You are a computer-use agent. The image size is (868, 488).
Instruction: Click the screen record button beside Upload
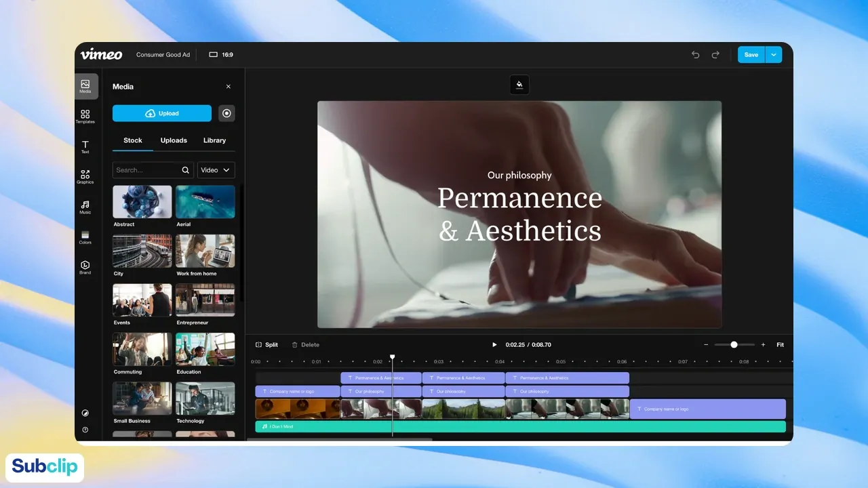click(226, 113)
